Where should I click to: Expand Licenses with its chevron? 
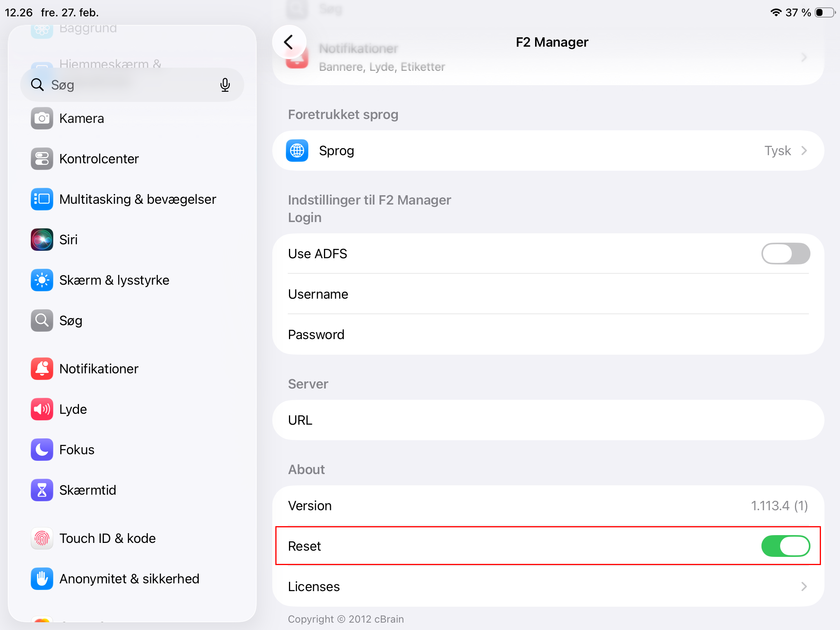click(804, 586)
